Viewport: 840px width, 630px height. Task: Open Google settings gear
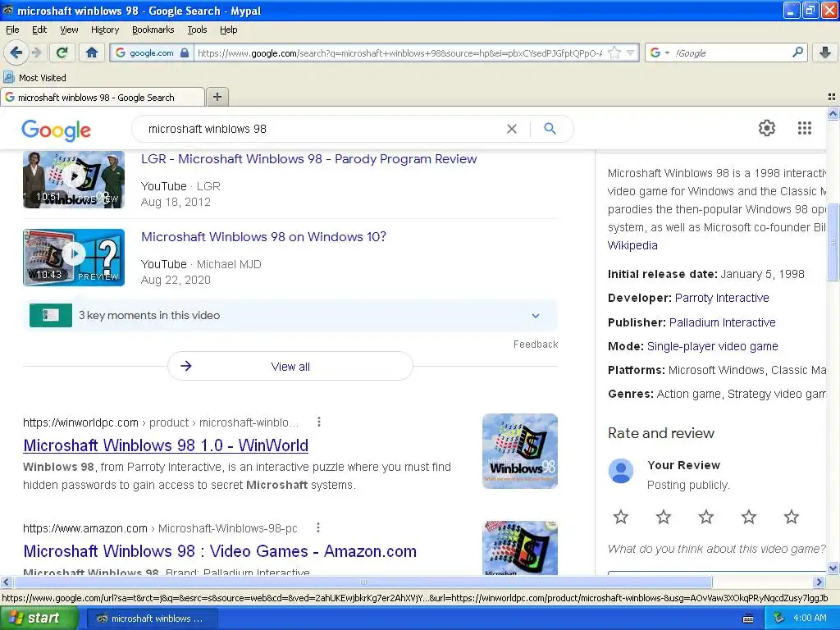coord(767,128)
